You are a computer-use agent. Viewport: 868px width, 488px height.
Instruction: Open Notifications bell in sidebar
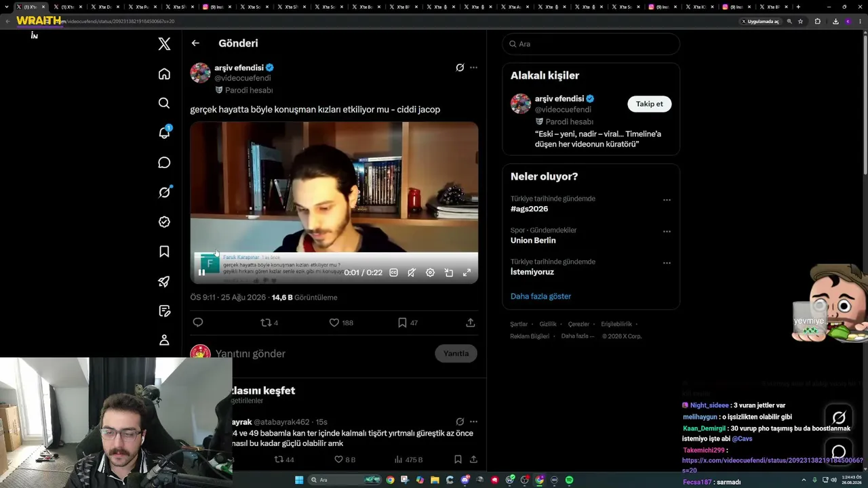(x=164, y=132)
